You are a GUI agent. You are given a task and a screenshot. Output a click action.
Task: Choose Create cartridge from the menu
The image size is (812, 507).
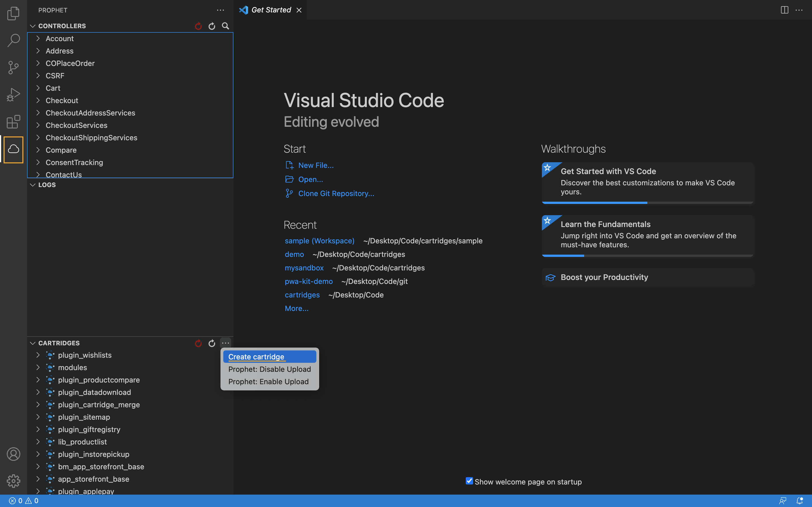point(256,357)
